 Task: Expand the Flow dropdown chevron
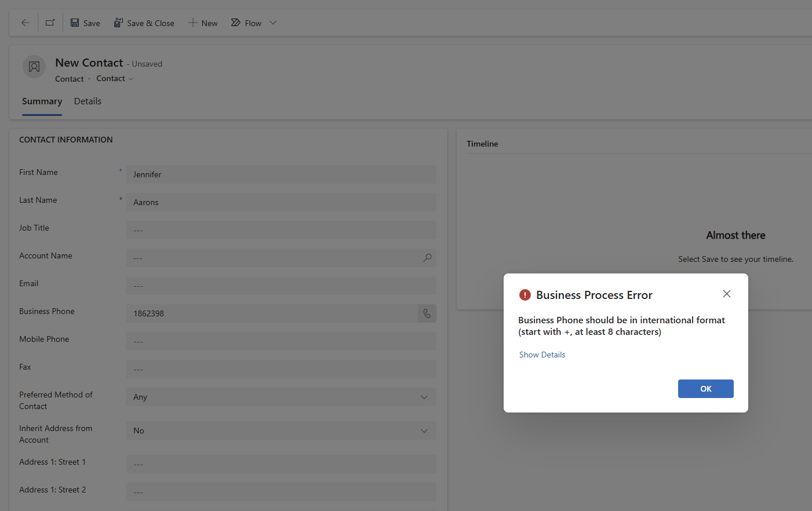[x=273, y=23]
